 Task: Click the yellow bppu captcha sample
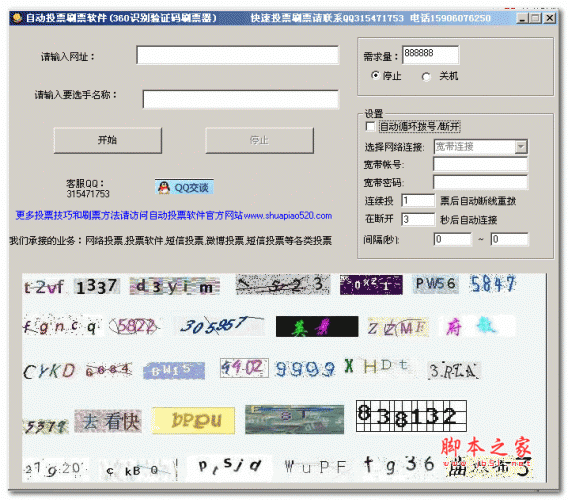(194, 420)
